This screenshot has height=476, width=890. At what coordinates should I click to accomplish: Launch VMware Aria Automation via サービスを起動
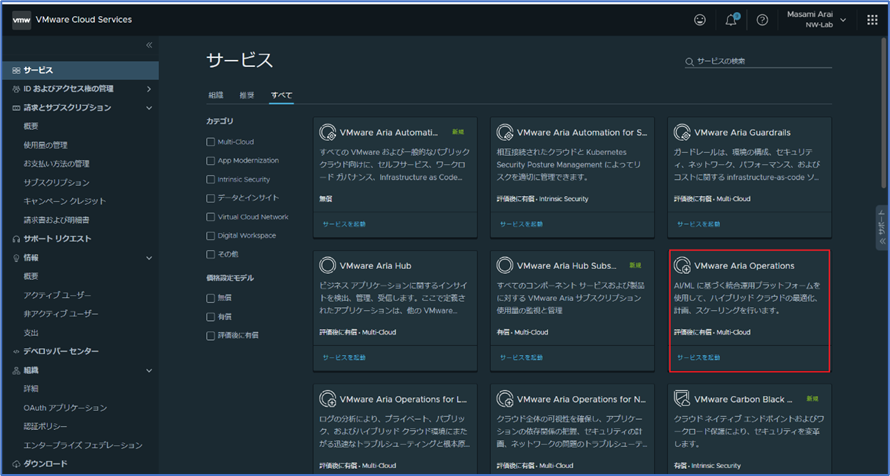[344, 224]
